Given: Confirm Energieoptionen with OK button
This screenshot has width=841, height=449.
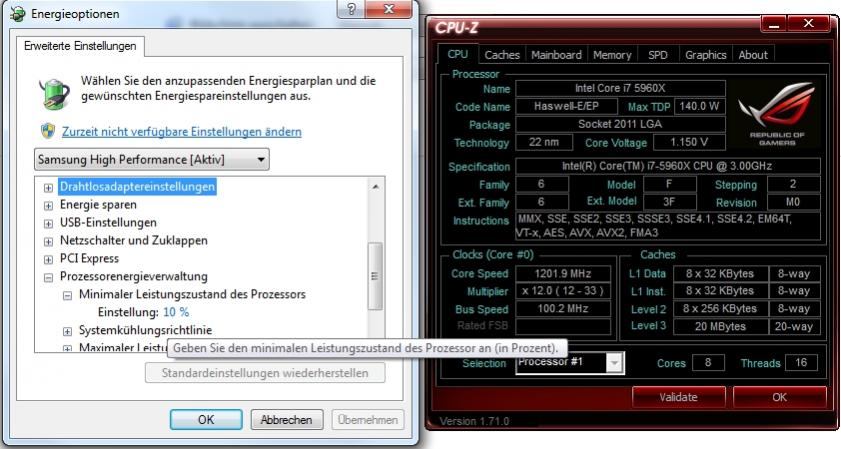Looking at the screenshot, I should point(206,419).
